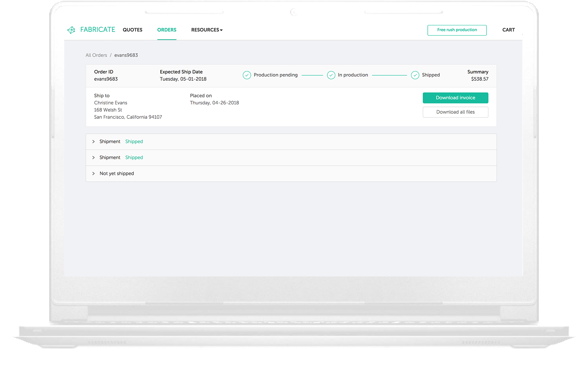Click the Expected Ship Date heading
Viewport: 588px width, 384px height.
click(x=181, y=72)
